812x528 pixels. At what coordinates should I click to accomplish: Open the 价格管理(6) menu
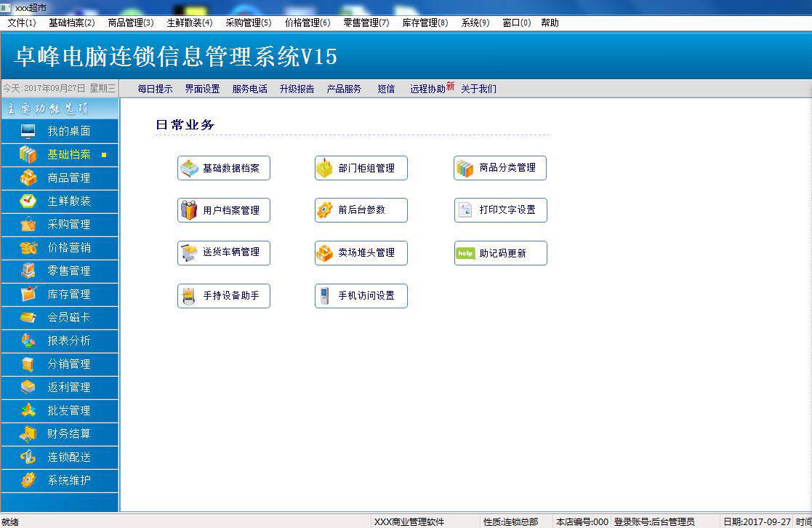coord(307,23)
